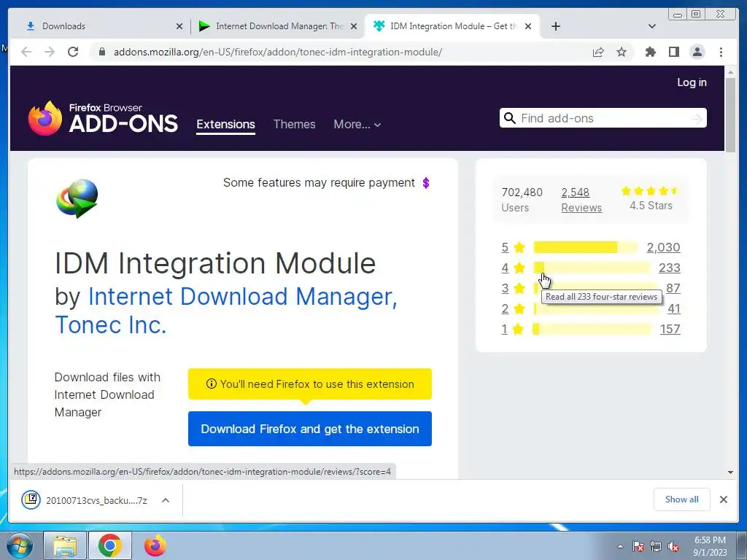Viewport: 747px width, 560px height.
Task: Show hidden system tray icons
Action: click(620, 546)
